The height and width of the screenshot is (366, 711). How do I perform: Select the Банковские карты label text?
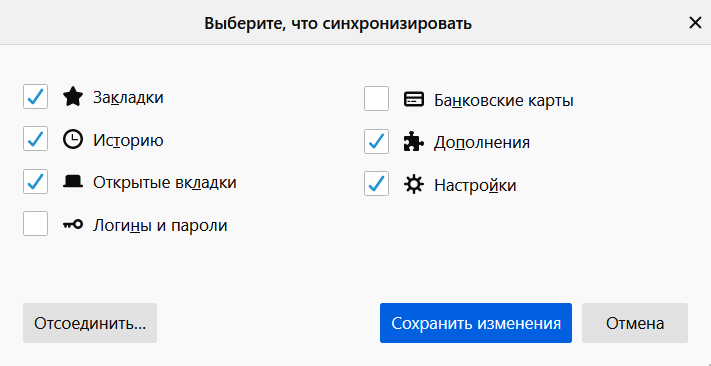(x=504, y=100)
